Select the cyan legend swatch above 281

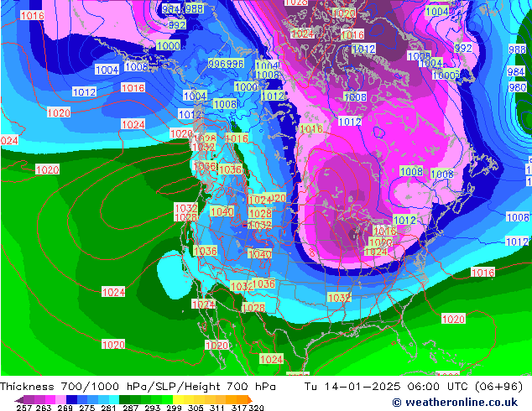point(114,399)
